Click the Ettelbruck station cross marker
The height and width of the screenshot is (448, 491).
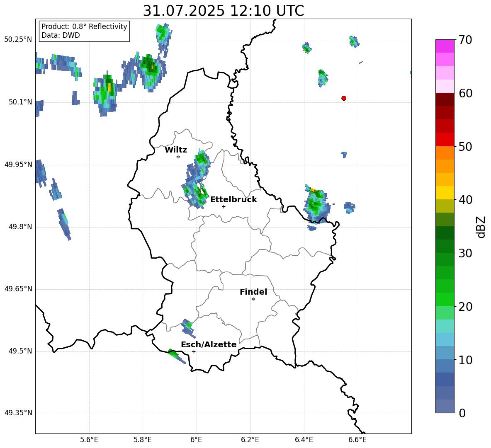224,206
